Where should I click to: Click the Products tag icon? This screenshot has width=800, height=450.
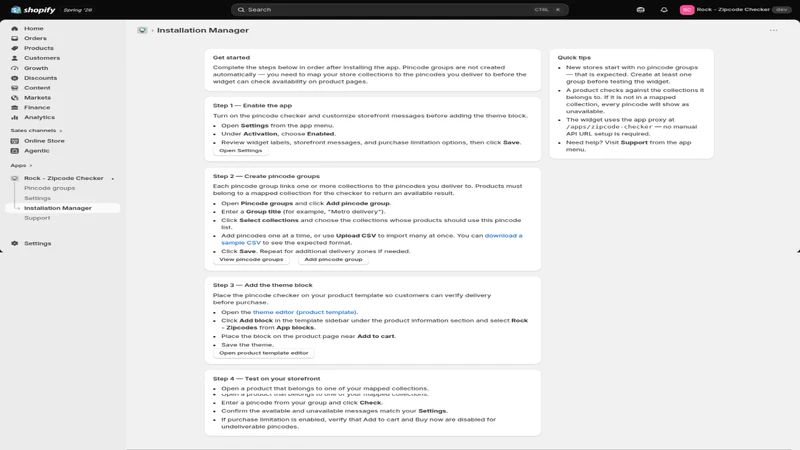point(14,48)
